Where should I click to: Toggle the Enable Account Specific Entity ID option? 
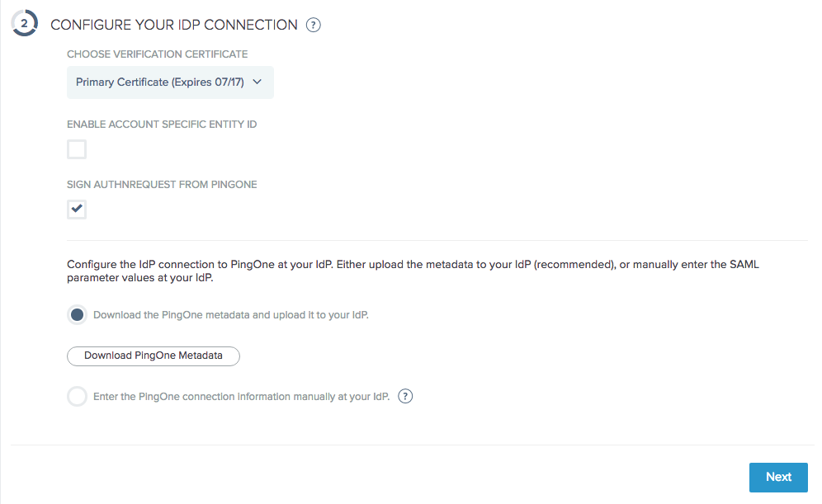(x=76, y=149)
